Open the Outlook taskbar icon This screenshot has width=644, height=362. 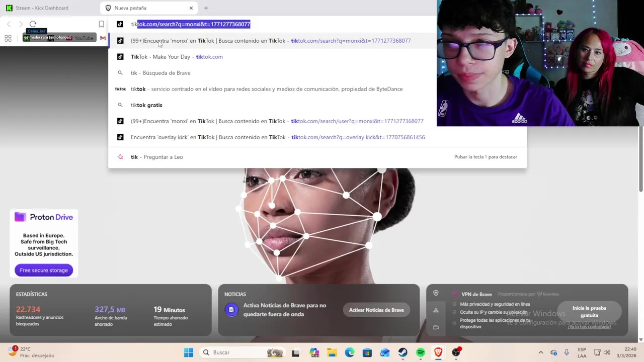coord(385,352)
